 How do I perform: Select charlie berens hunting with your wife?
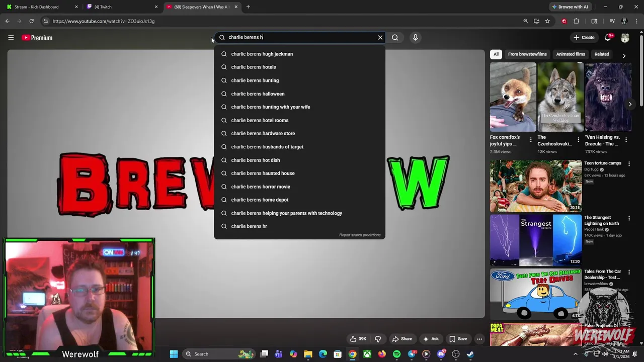299,107
